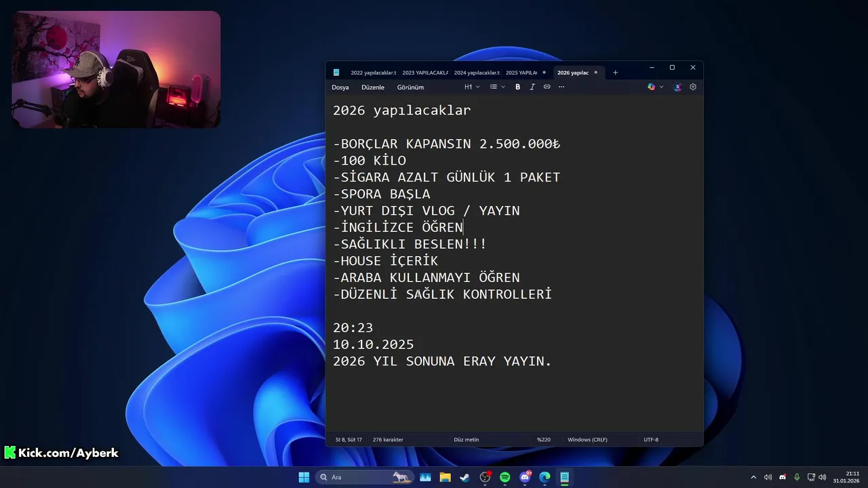The width and height of the screenshot is (868, 488).
Task: Click Windows (CRLF) line ending indicator
Action: coord(587,440)
